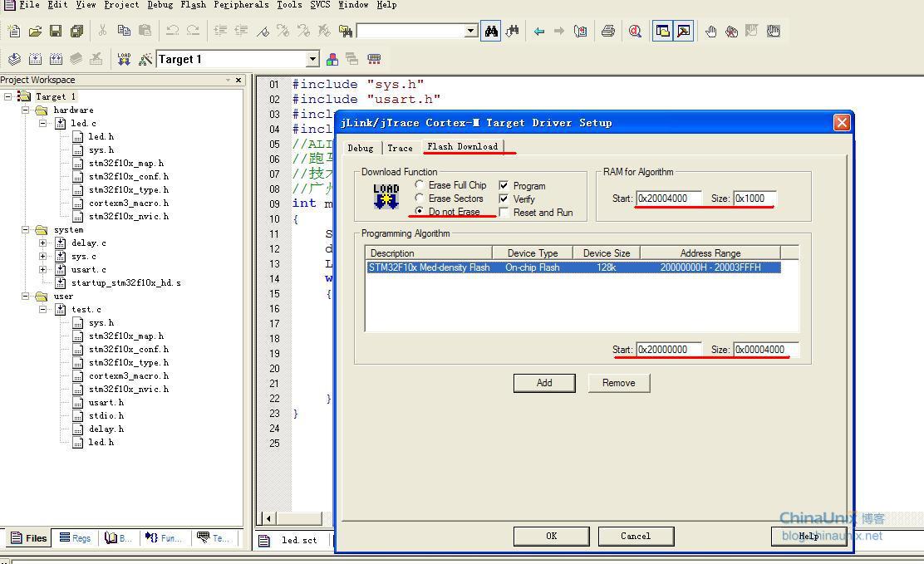The width and height of the screenshot is (924, 564).
Task: Open File Extensions colored blocks icon
Action: (332, 59)
